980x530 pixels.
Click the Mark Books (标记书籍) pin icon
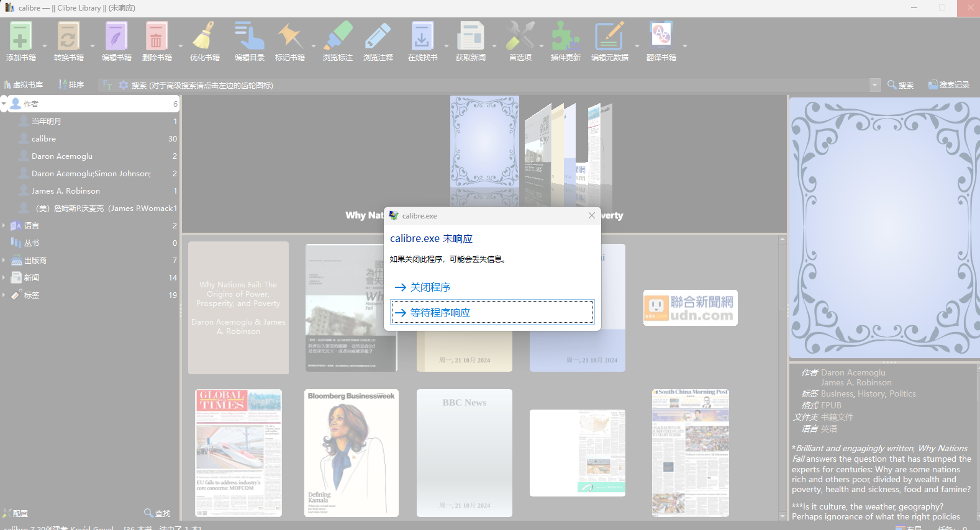[x=290, y=36]
